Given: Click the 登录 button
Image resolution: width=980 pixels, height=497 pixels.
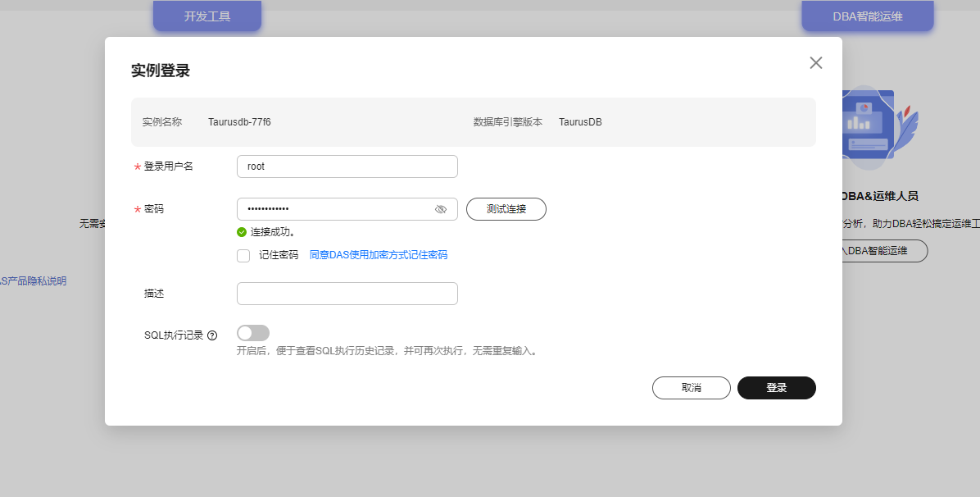Looking at the screenshot, I should [776, 387].
